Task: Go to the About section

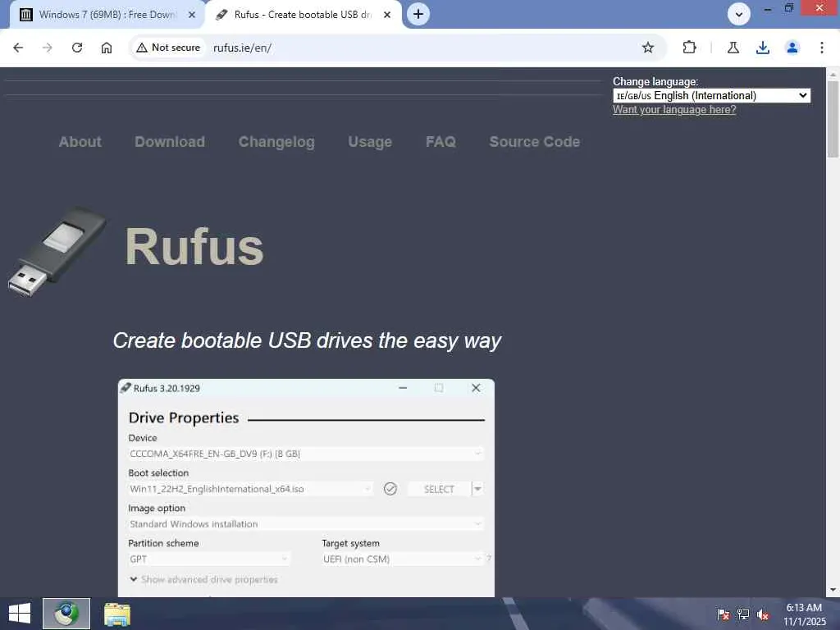Action: click(x=80, y=142)
